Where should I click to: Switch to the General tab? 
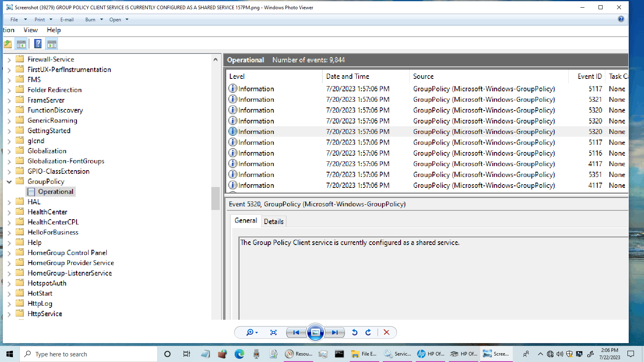246,220
